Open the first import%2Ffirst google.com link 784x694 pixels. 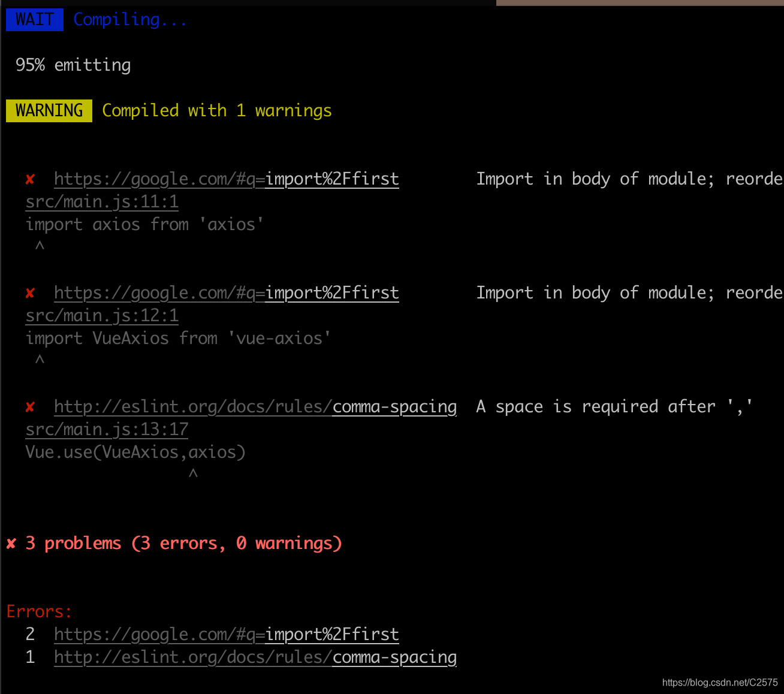coord(226,179)
